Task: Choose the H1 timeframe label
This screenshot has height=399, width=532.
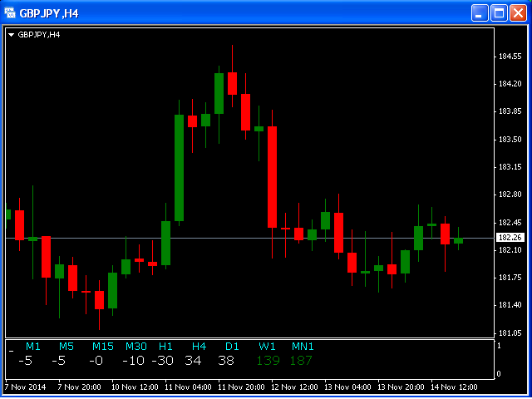Action: point(165,346)
